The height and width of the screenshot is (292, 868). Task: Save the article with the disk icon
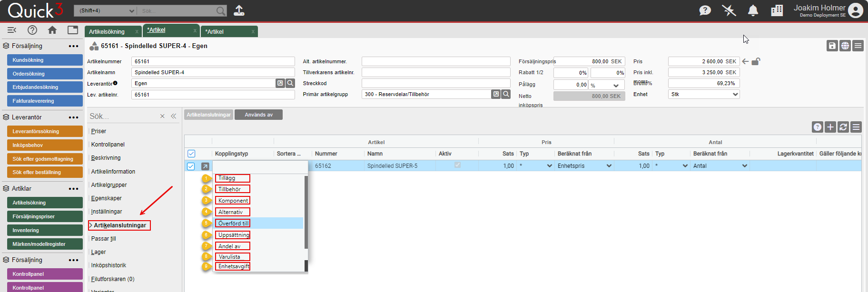click(x=832, y=46)
